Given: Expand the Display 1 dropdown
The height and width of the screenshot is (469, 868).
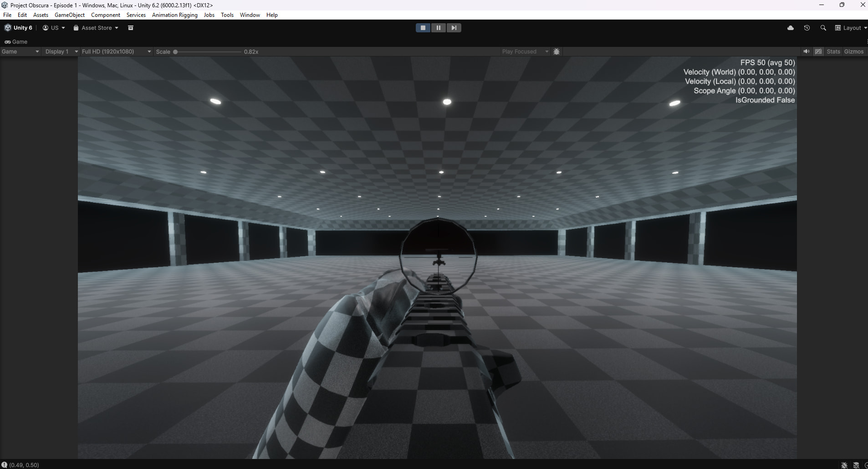Looking at the screenshot, I should 61,51.
